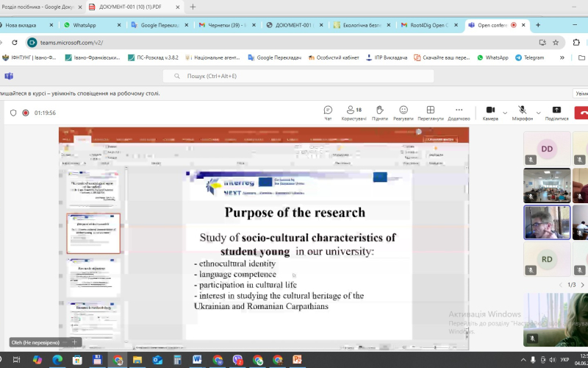Show the participants list (18 users)

click(354, 113)
